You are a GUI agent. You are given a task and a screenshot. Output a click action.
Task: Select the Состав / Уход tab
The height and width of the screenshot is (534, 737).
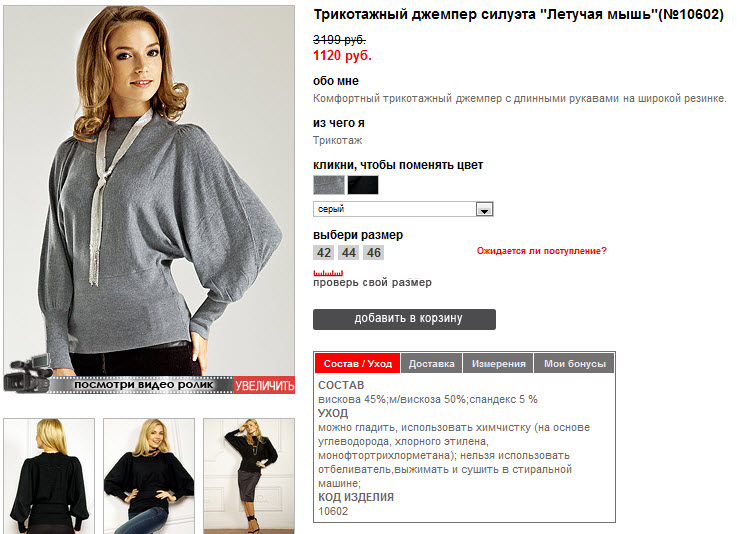pyautogui.click(x=357, y=364)
